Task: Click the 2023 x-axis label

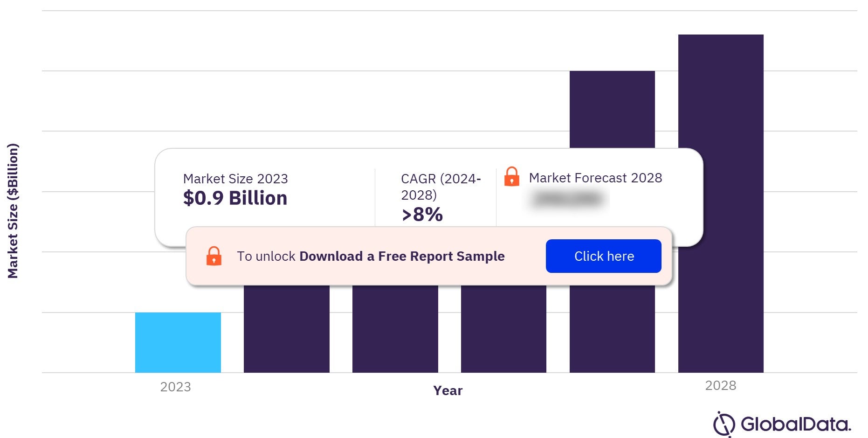Action: [176, 387]
